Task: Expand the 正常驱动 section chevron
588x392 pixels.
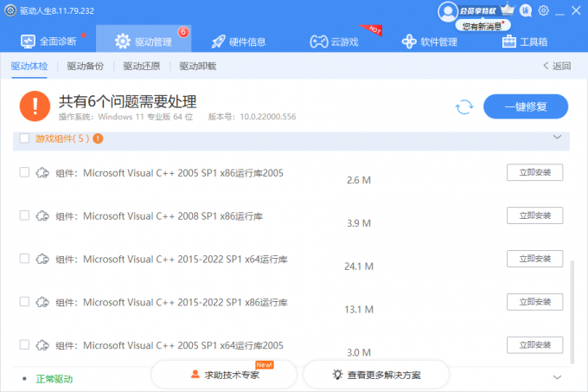Action: point(557,378)
